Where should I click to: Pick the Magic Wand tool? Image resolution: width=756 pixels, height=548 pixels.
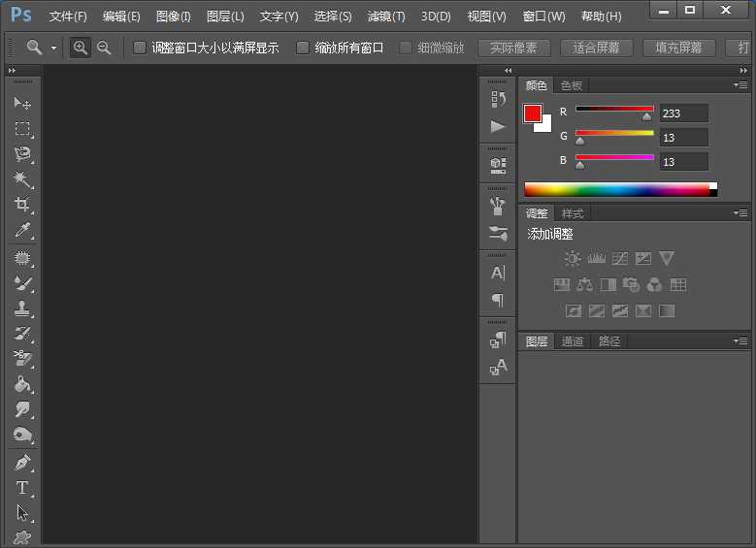pos(22,179)
